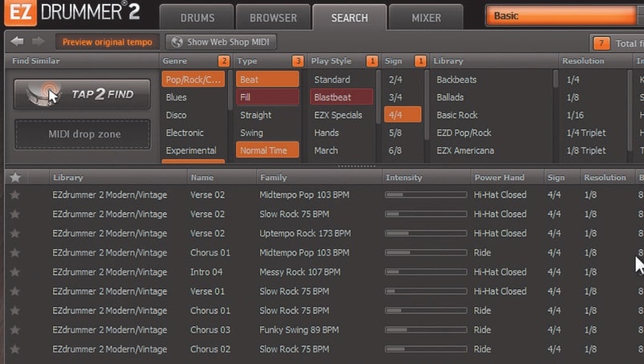Open the BROWSER tab
Viewport: 644px width, 364px height.
[x=273, y=18]
